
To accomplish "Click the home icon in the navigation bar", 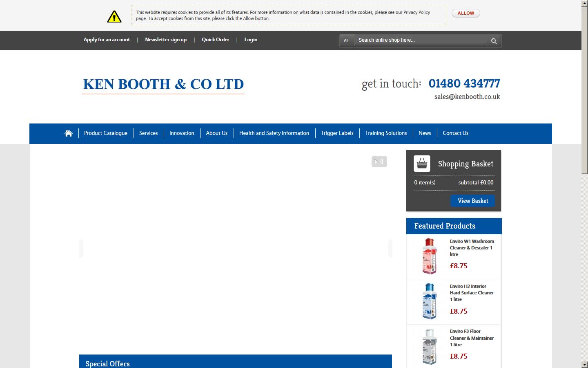I will pyautogui.click(x=68, y=133).
